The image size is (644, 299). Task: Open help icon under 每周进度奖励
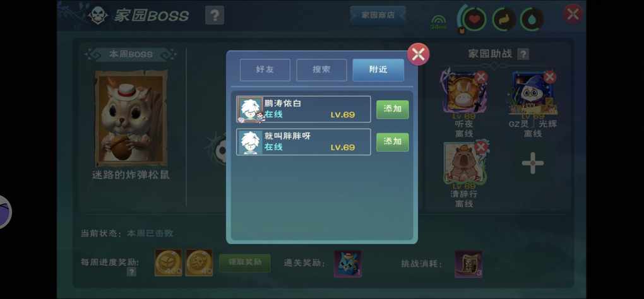[x=131, y=271]
